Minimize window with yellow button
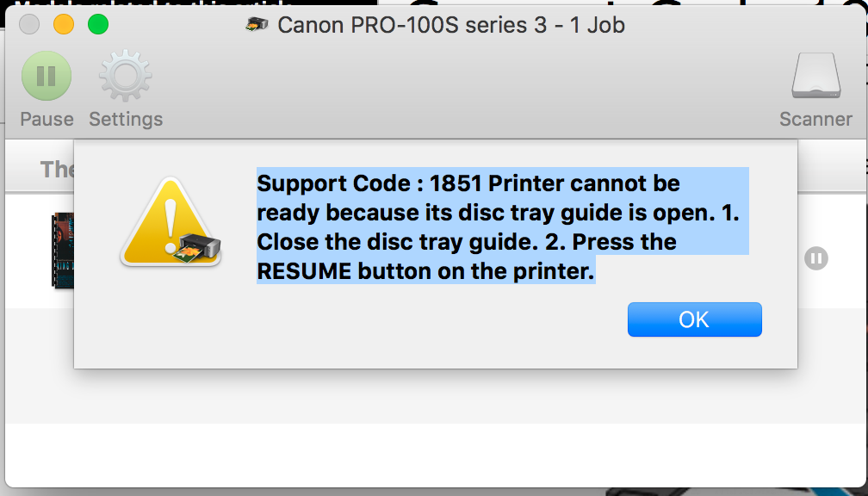This screenshot has width=868, height=496. pyautogui.click(x=64, y=24)
